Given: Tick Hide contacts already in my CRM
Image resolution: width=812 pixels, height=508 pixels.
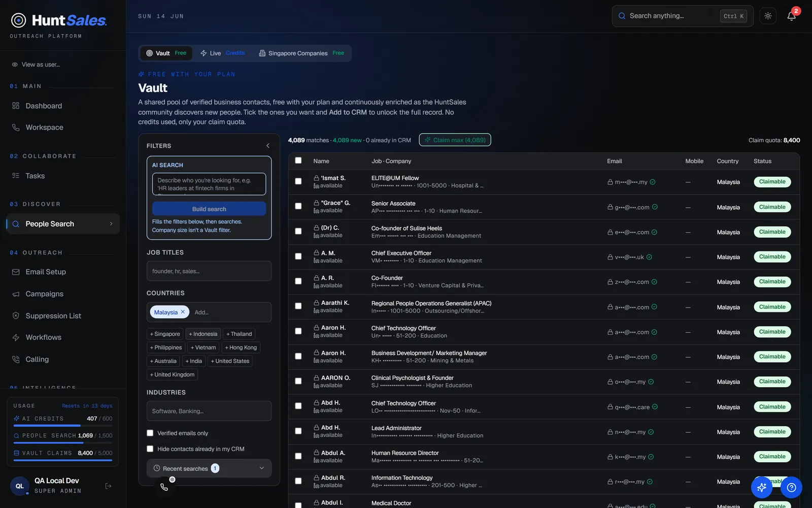Looking at the screenshot, I should coord(150,449).
